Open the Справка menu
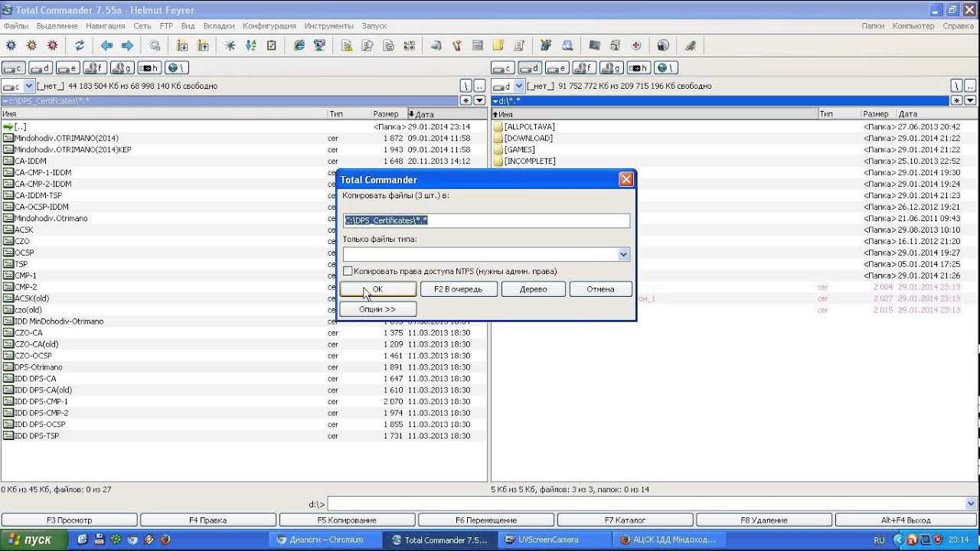This screenshot has height=551, width=980. pos(959,26)
